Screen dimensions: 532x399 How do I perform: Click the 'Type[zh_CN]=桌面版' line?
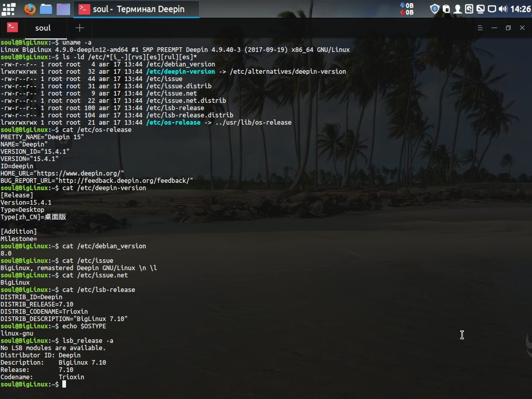[33, 217]
